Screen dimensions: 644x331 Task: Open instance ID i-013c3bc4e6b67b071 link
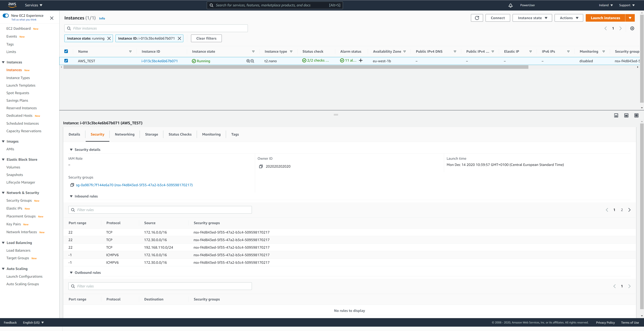coord(159,61)
